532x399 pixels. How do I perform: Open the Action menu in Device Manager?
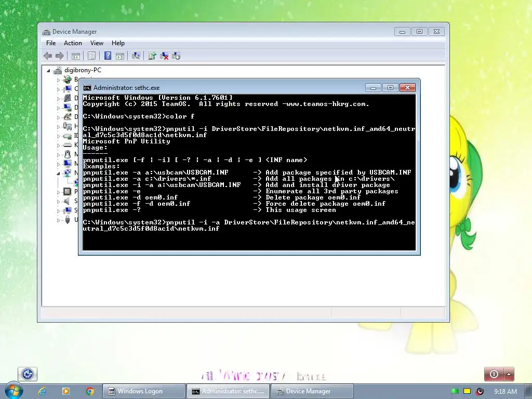click(x=73, y=43)
